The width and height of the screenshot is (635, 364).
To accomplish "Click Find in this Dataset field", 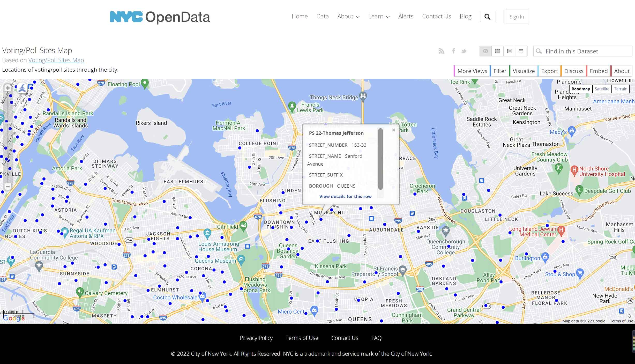I will click(583, 51).
